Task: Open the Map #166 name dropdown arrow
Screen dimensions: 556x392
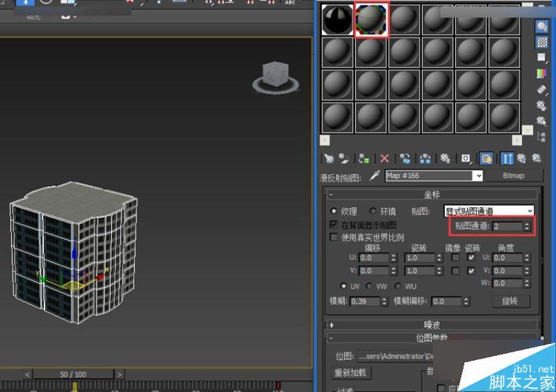Action: (478, 176)
